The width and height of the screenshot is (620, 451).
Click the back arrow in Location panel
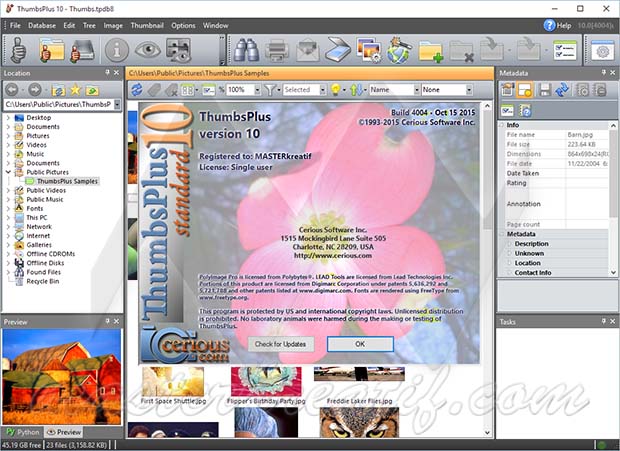pyautogui.click(x=12, y=90)
